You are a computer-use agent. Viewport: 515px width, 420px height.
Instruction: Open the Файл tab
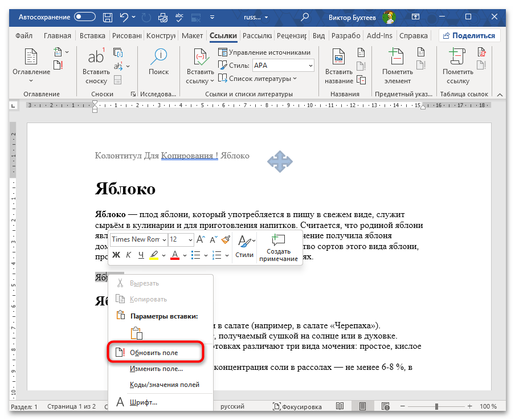pyautogui.click(x=24, y=35)
